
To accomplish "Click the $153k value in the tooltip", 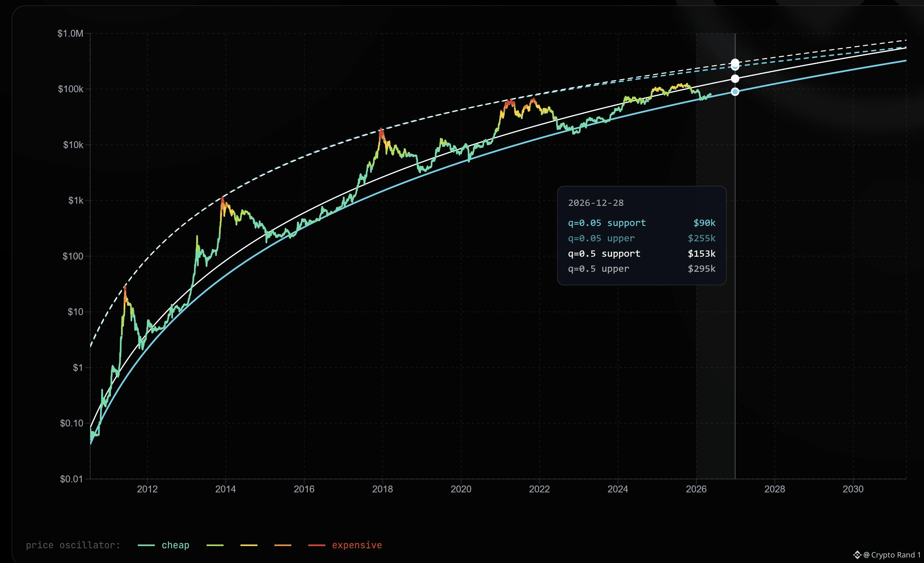I will coord(702,254).
